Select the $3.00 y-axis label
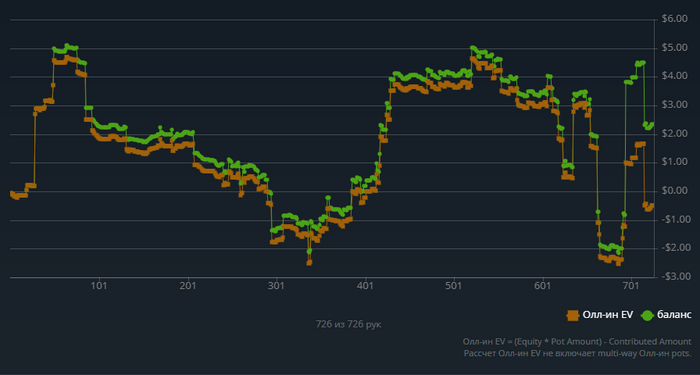Image resolution: width=700 pixels, height=375 pixels. click(675, 105)
